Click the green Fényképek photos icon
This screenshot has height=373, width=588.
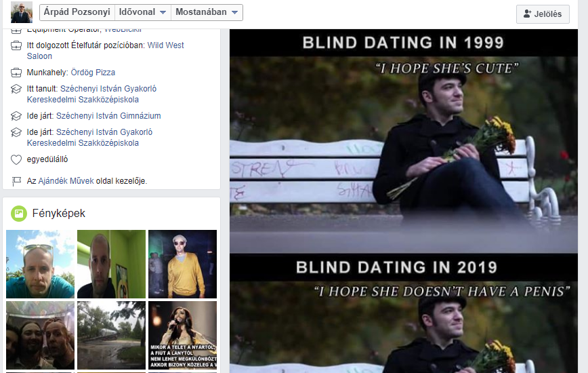pos(19,214)
